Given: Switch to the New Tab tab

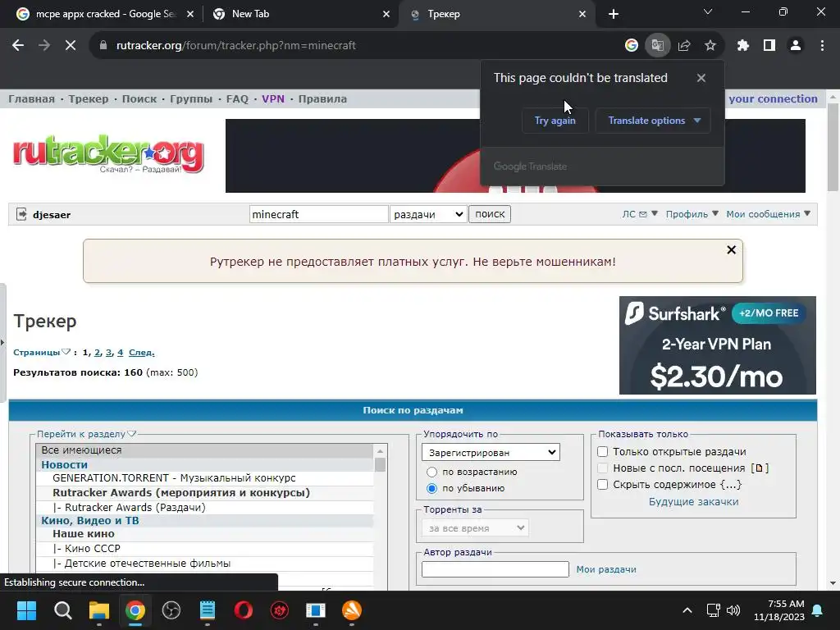Looking at the screenshot, I should 301,14.
